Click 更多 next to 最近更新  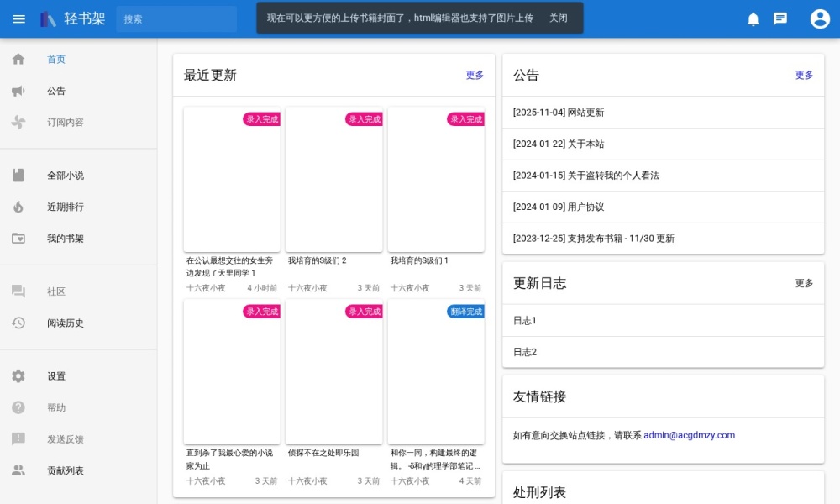tap(475, 76)
